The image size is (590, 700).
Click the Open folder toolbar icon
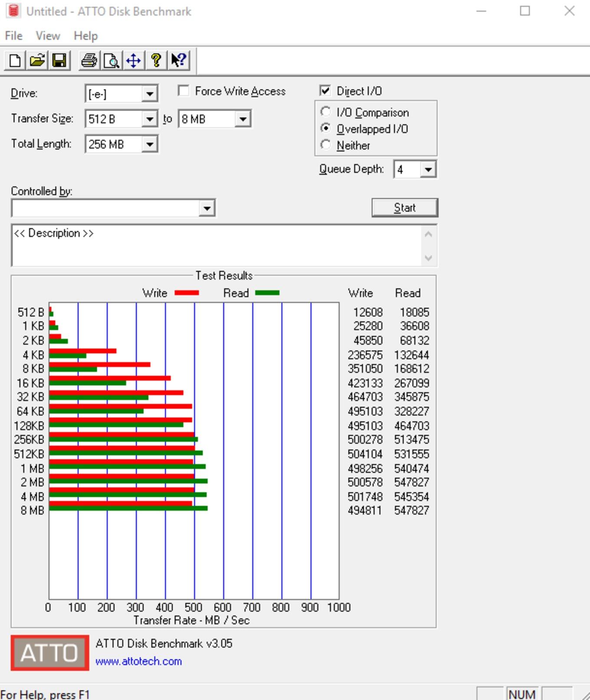(x=37, y=60)
